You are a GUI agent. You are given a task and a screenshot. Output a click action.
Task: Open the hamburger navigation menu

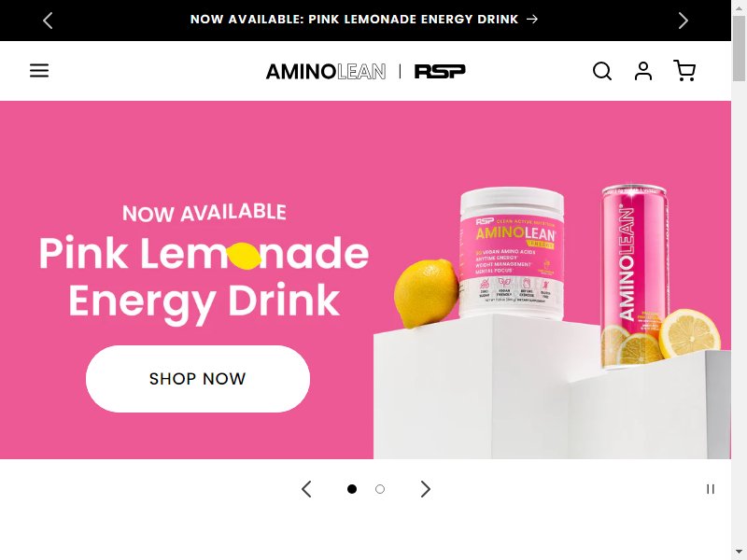tap(39, 71)
